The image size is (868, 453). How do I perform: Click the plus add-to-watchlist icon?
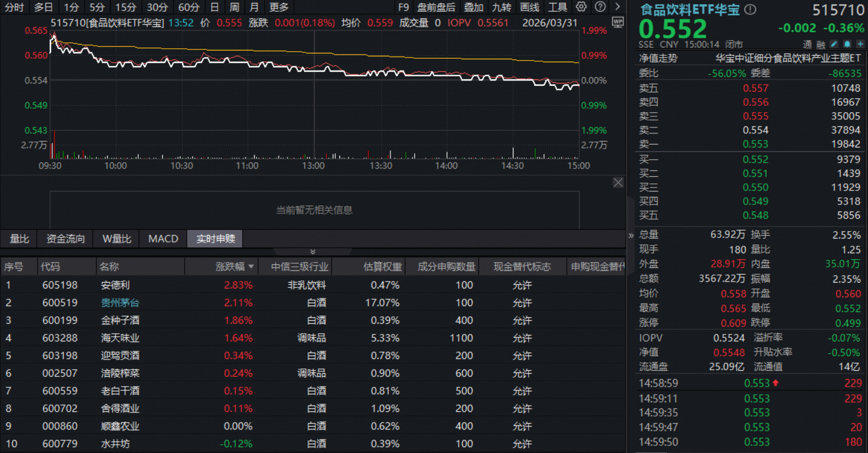click(x=860, y=44)
